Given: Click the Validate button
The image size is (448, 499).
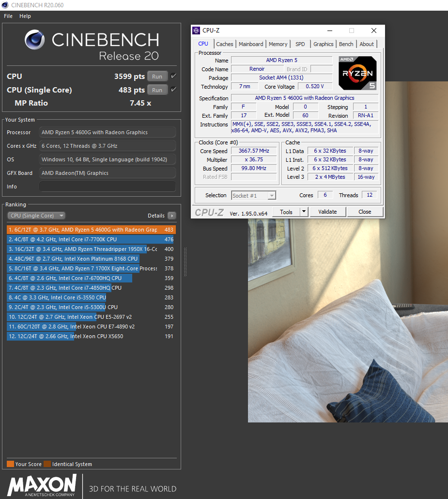Looking at the screenshot, I should pyautogui.click(x=327, y=212).
